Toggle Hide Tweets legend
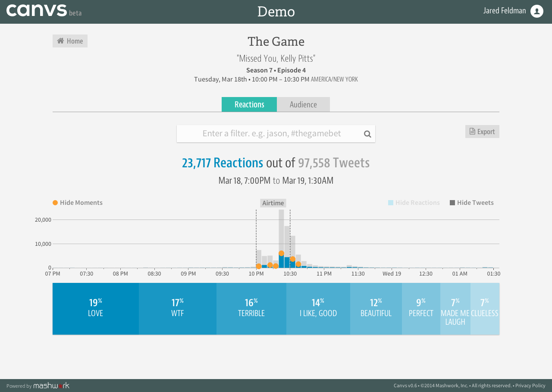The width and height of the screenshot is (552, 392). point(472,203)
